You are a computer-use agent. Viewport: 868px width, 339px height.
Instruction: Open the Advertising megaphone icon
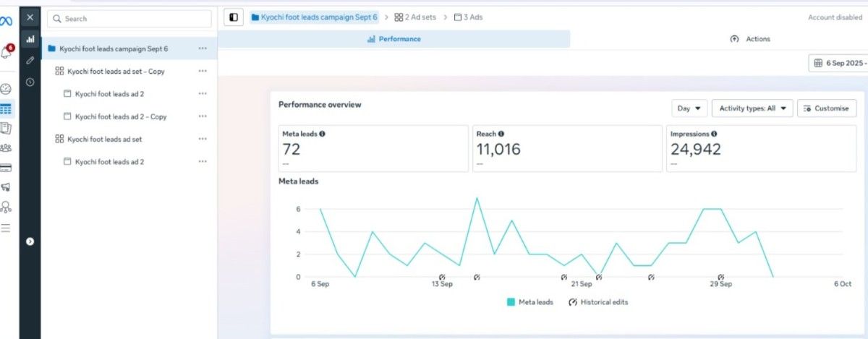point(7,187)
